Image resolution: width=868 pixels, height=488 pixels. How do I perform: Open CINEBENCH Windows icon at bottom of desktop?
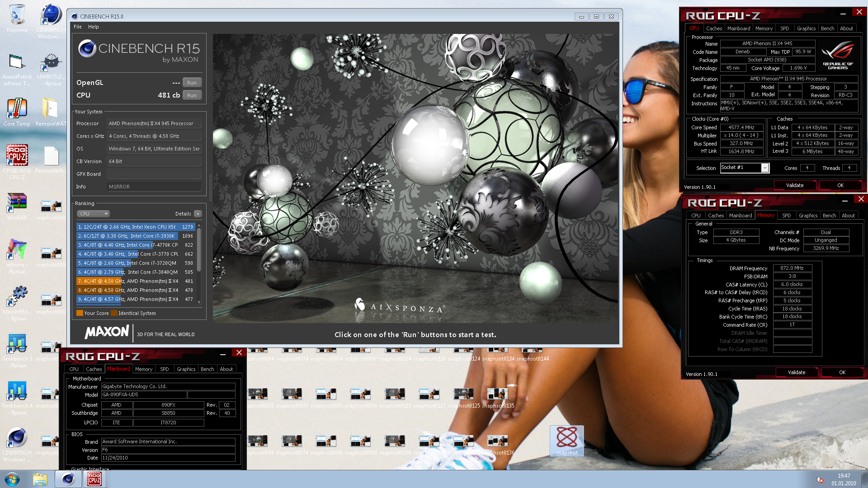pyautogui.click(x=17, y=445)
